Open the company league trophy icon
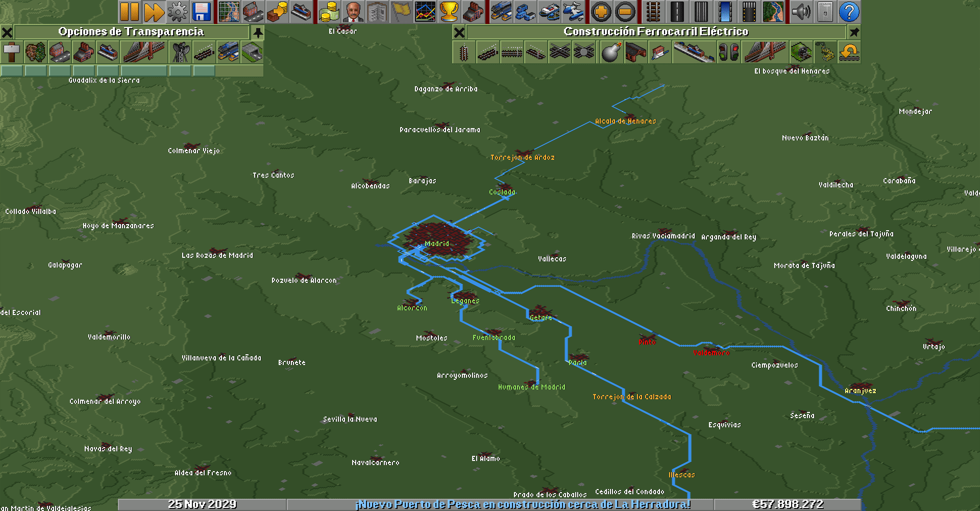Viewport: 980px width, 511px height. pyautogui.click(x=449, y=12)
